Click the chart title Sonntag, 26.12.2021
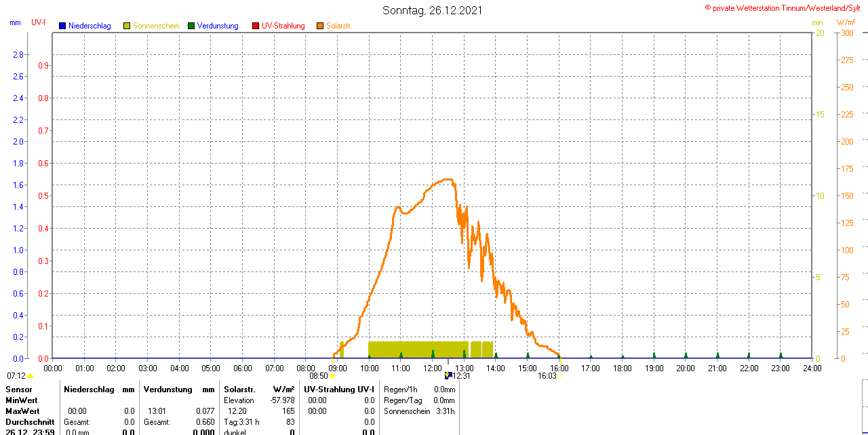This screenshot has height=435, width=868. (433, 10)
